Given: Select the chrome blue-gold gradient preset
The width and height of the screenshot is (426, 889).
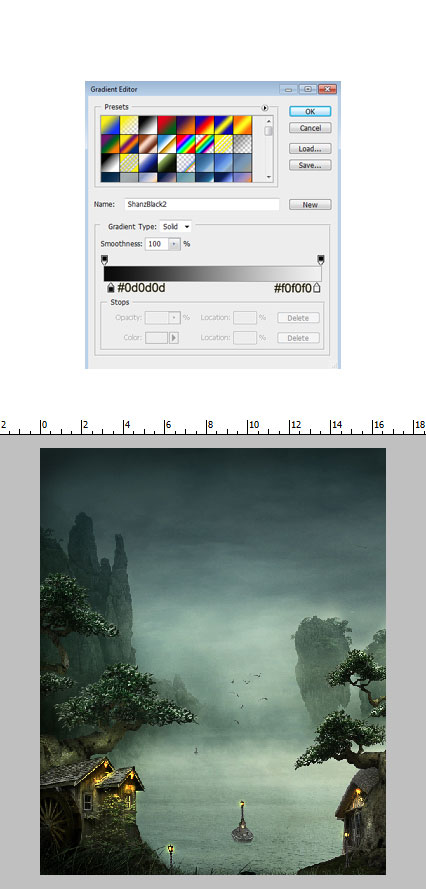Looking at the screenshot, I should pyautogui.click(x=167, y=143).
